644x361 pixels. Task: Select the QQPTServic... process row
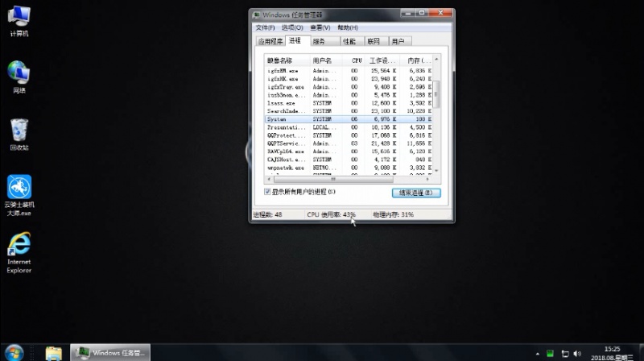[349, 143]
